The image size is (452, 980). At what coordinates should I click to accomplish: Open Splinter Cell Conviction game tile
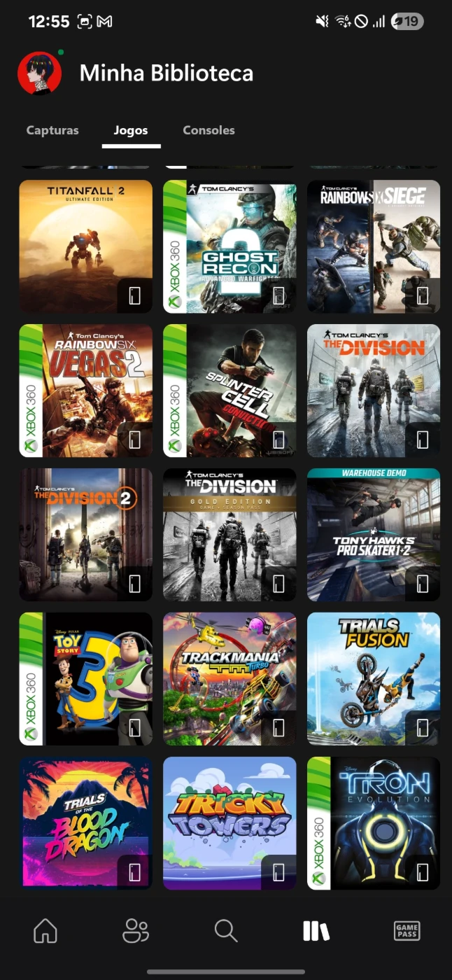[229, 391]
